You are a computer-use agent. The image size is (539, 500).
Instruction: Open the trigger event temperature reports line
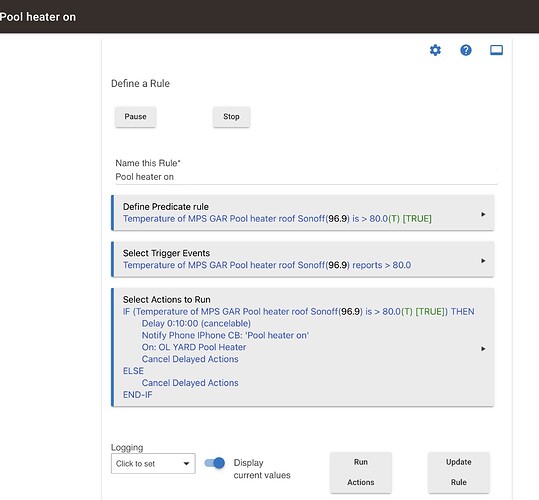pos(267,265)
